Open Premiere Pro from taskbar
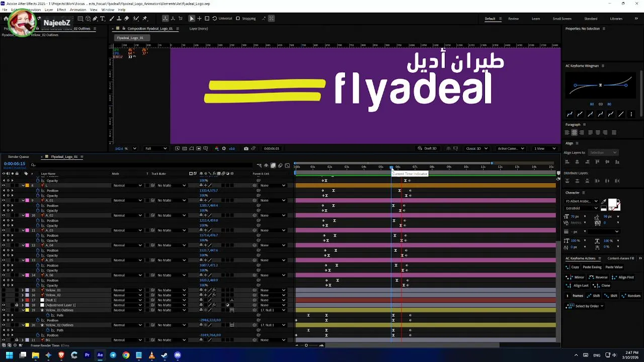644x362 pixels. (x=87, y=355)
